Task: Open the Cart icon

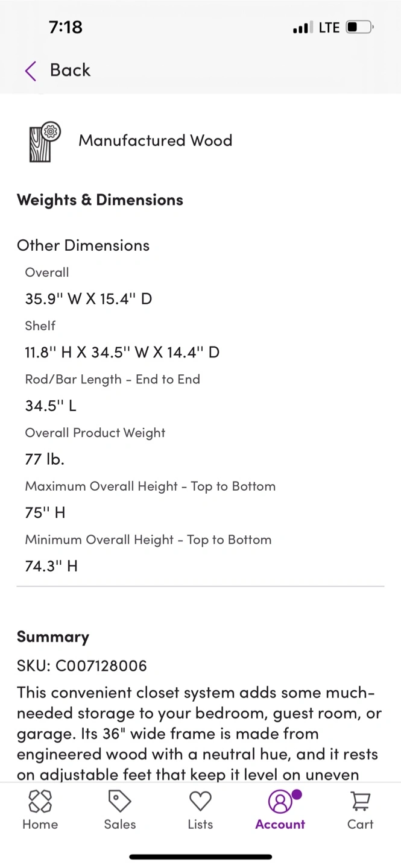Action: click(361, 802)
